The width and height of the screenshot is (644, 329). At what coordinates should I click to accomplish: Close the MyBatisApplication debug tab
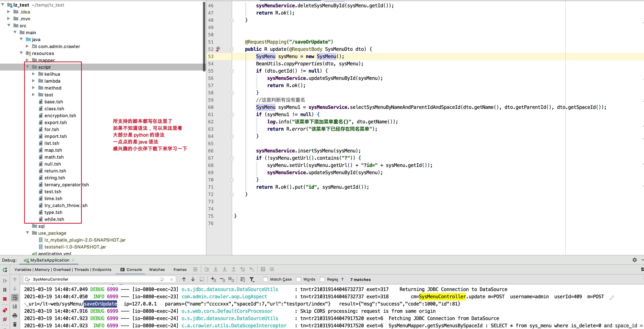pyautogui.click(x=73, y=260)
